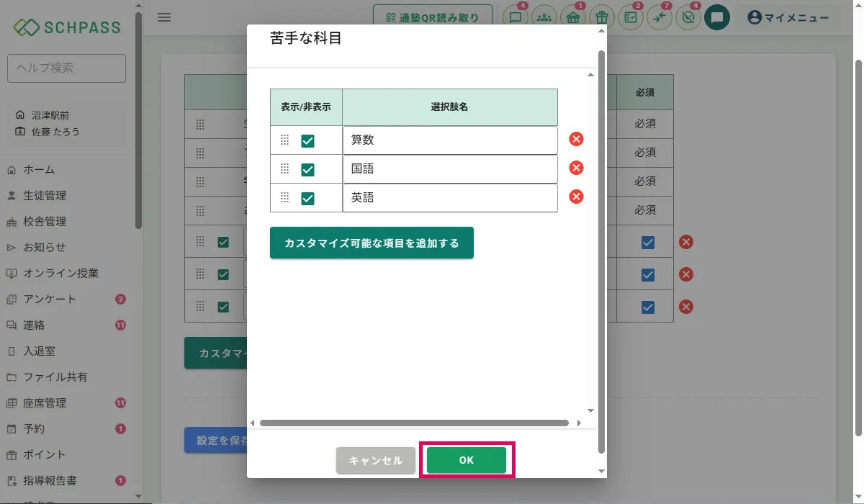Open 生徒管理 in the sidebar
The image size is (864, 504).
point(45,196)
